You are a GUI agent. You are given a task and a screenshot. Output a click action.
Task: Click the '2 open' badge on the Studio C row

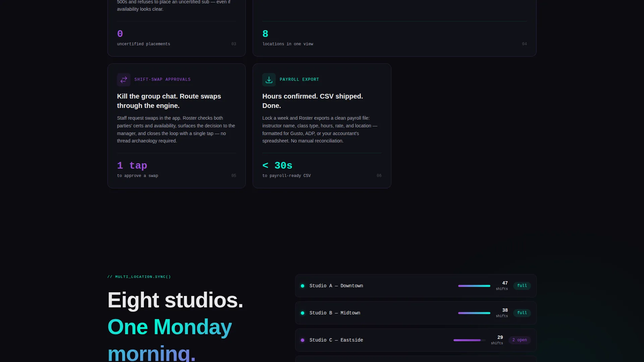point(520,340)
